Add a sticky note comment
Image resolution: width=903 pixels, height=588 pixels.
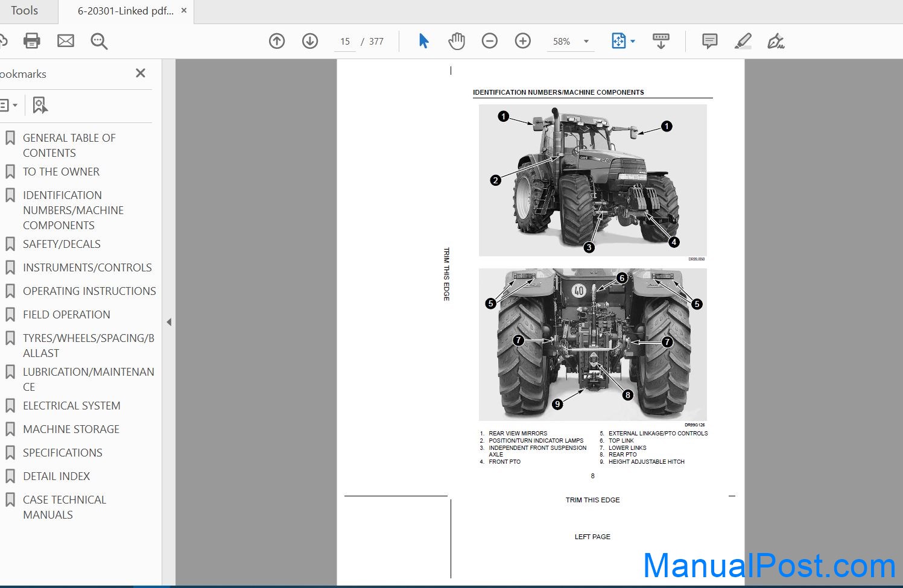(x=710, y=41)
